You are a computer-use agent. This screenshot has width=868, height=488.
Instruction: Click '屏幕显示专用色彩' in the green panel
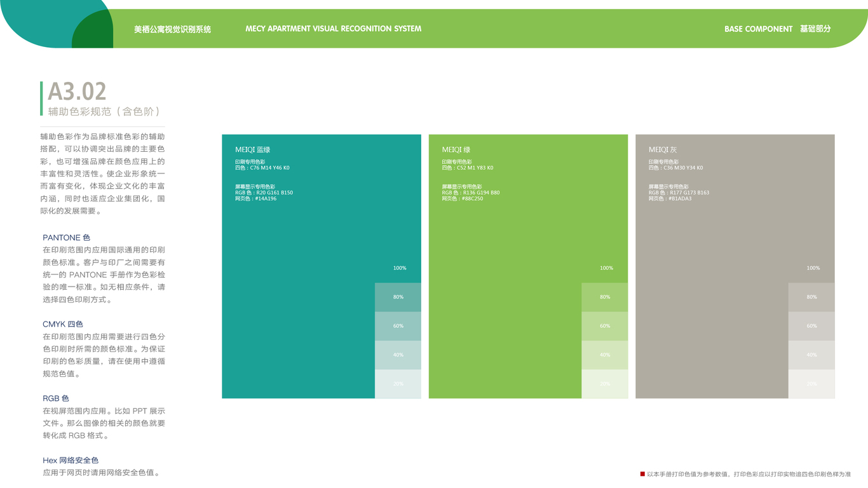pyautogui.click(x=462, y=187)
